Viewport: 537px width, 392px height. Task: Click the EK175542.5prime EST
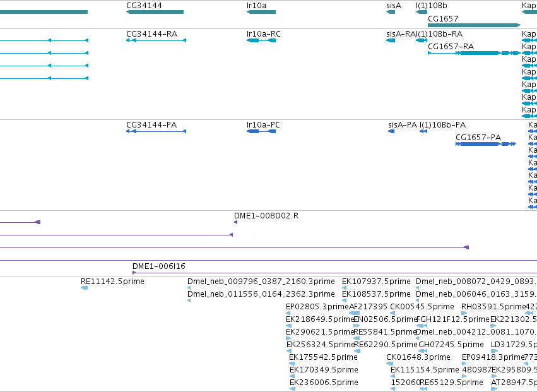(x=292, y=364)
